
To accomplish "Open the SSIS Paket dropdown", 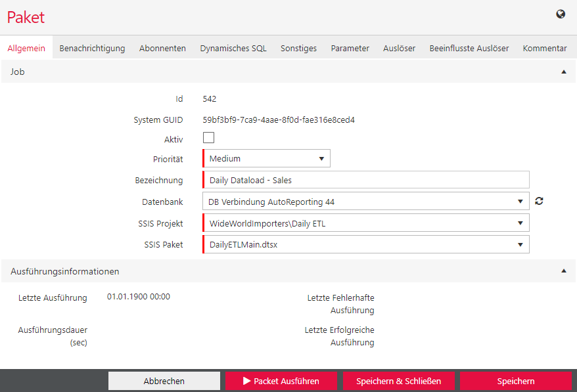I will [366, 244].
